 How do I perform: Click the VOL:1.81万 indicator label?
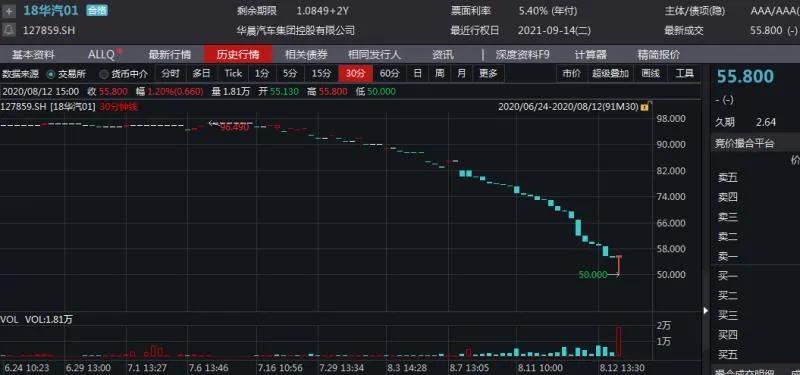pyautogui.click(x=49, y=319)
